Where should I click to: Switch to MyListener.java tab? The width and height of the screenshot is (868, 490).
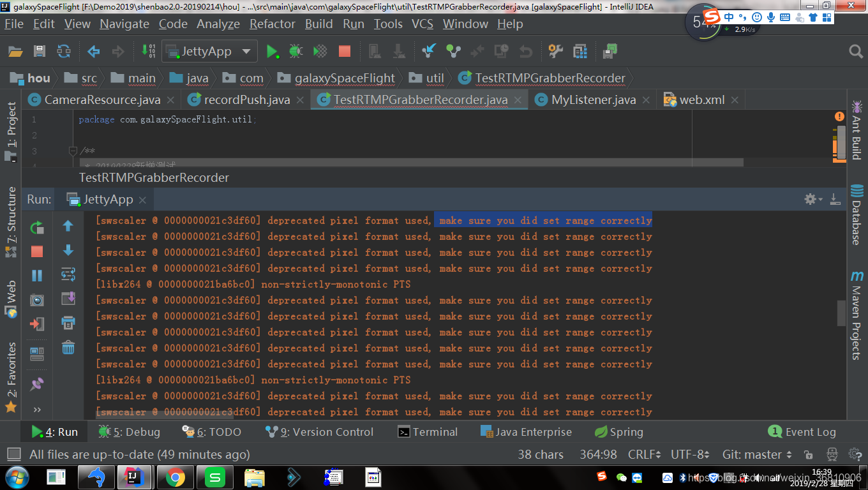point(594,100)
